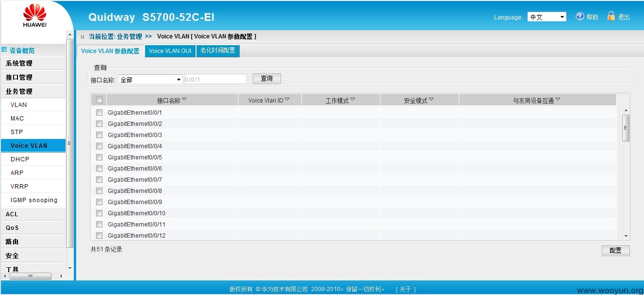The width and height of the screenshot is (644, 295).
Task: Open the 接口名称 dropdown showing 全部
Action: [150, 79]
